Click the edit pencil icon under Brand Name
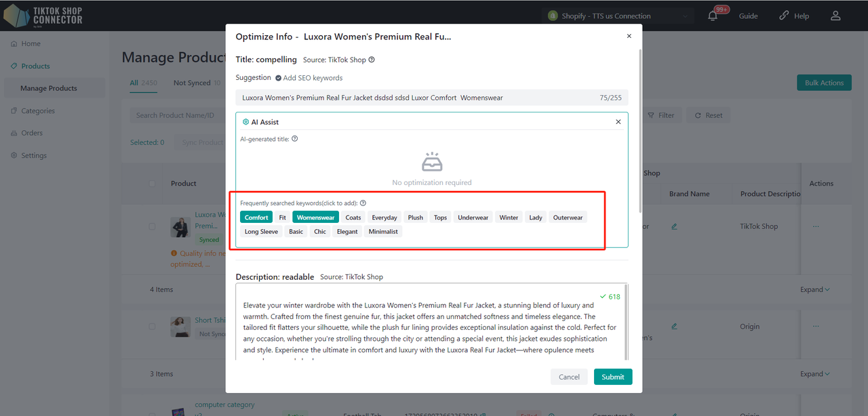Viewport: 868px width, 416px height. coord(674,226)
